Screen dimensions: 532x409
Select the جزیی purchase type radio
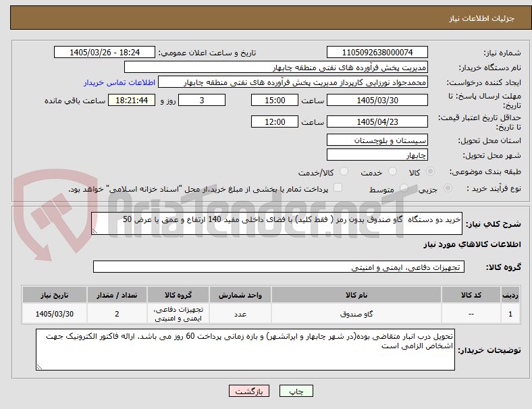(448, 188)
